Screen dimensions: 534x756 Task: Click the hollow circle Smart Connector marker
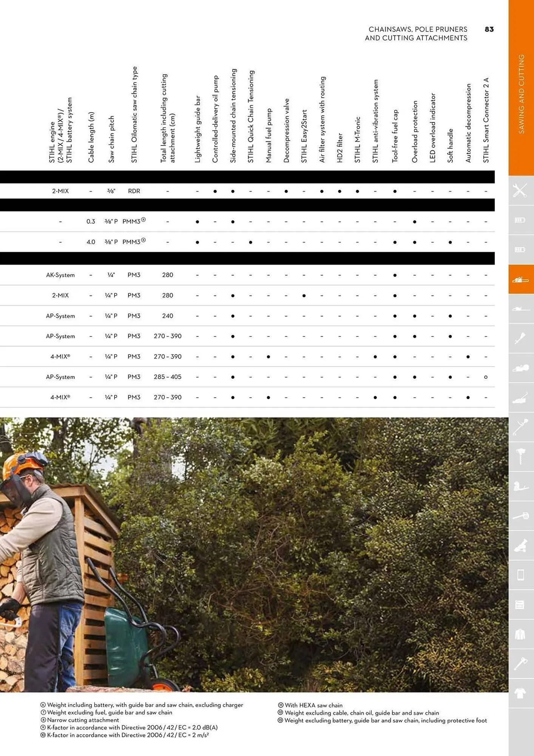[x=486, y=377]
